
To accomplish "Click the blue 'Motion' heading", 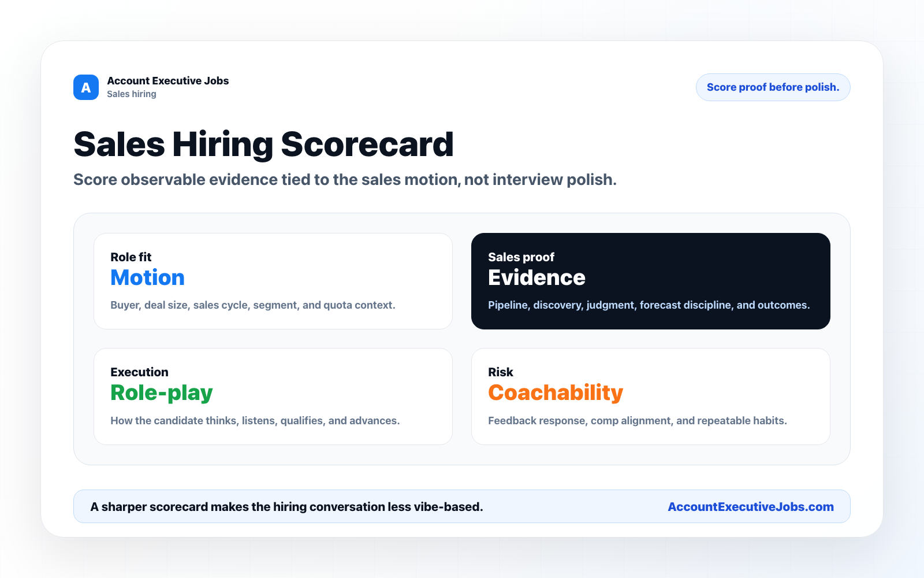I will [147, 277].
